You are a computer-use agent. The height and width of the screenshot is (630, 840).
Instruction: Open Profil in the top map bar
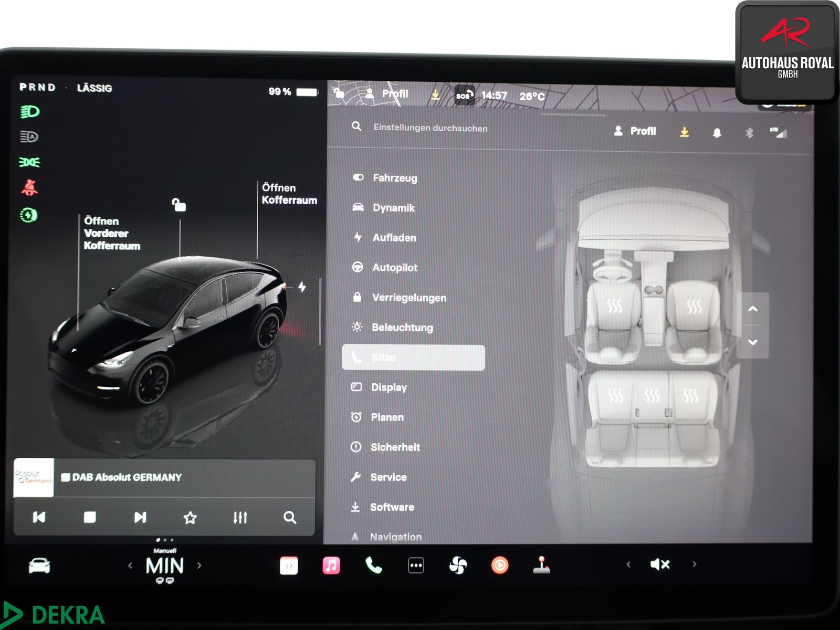click(386, 94)
